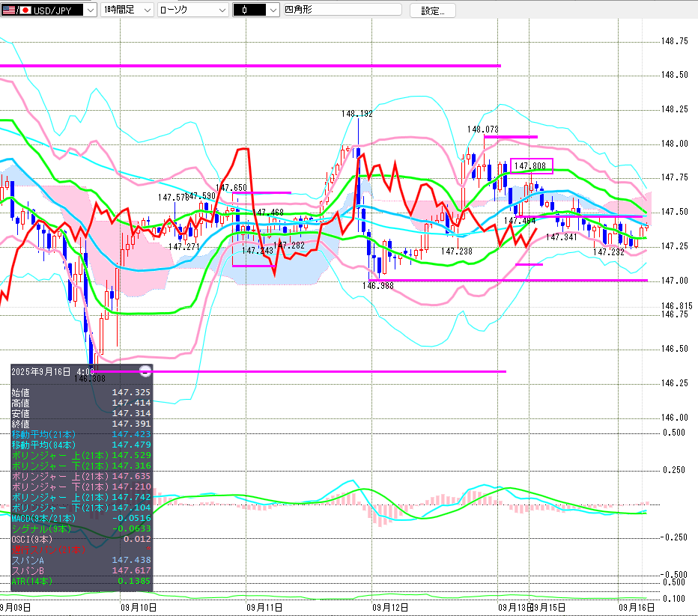This screenshot has height=616, width=698.
Task: Click the green ボリンジャー 下 147.316 row
Action: click(x=81, y=466)
